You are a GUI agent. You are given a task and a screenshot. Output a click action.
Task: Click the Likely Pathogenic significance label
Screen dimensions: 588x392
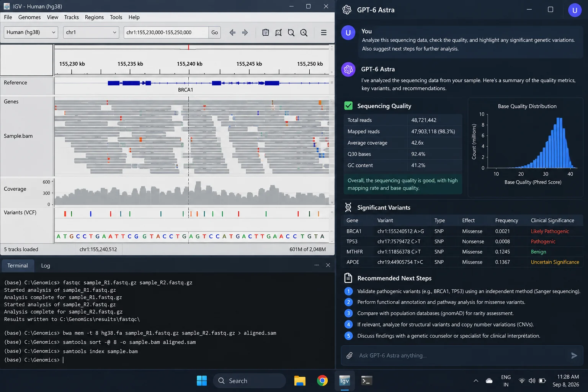coord(550,231)
